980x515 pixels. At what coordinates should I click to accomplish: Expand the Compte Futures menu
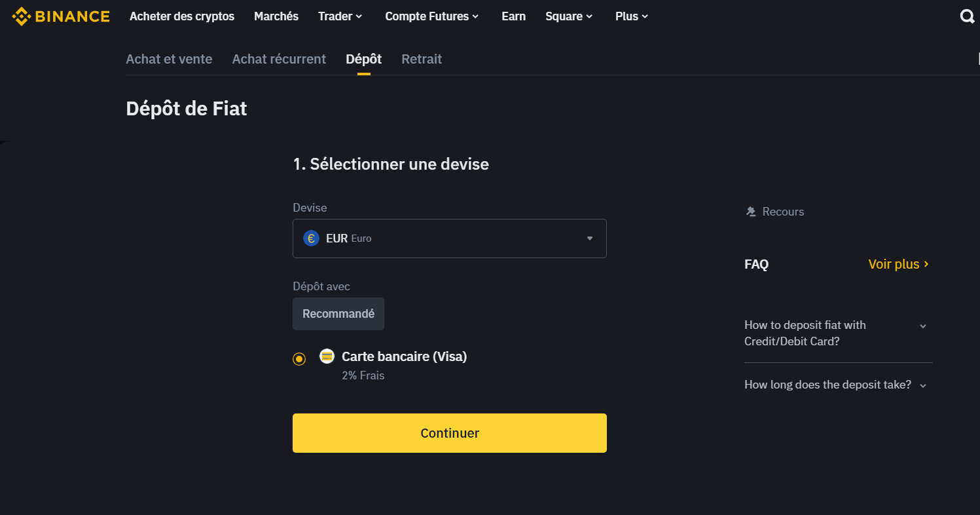431,16
